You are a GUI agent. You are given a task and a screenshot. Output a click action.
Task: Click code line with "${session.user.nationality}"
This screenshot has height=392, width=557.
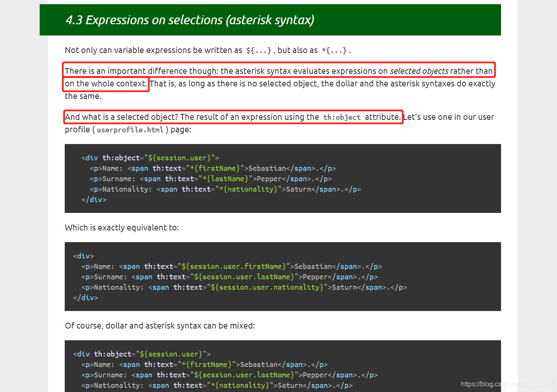click(244, 287)
